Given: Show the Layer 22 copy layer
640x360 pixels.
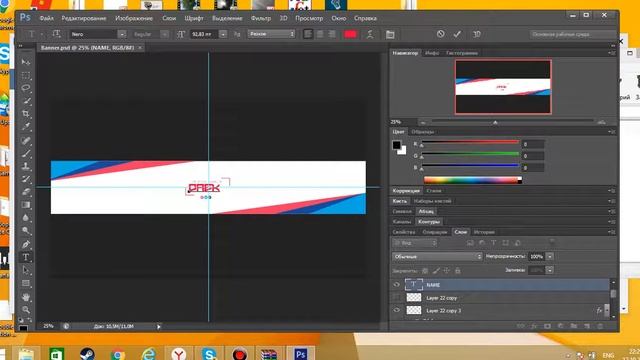Looking at the screenshot, I should (x=396, y=298).
